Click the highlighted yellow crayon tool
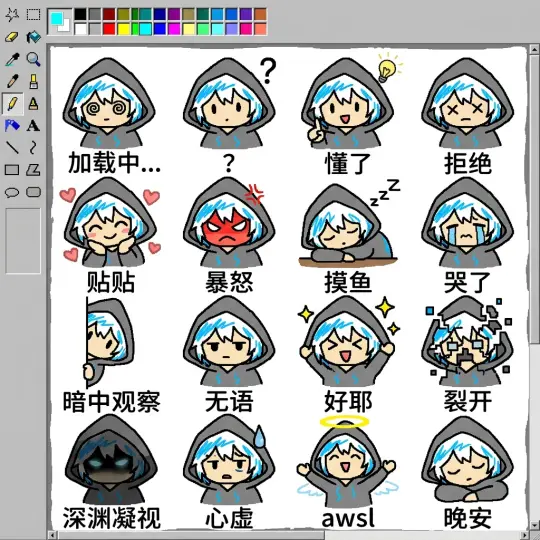This screenshot has width=540, height=540. [13, 103]
